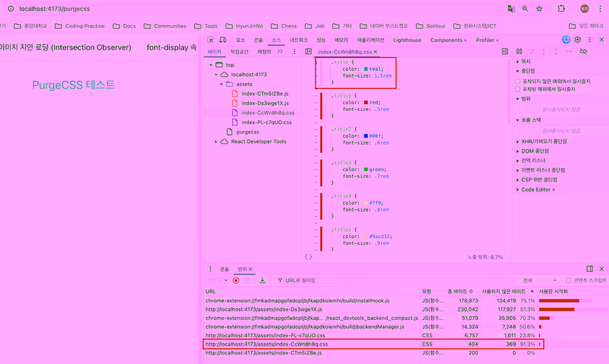This screenshot has height=364, width=609.
Task: Deactivate breakpoints icon in debugger toolbar
Action: click(583, 51)
